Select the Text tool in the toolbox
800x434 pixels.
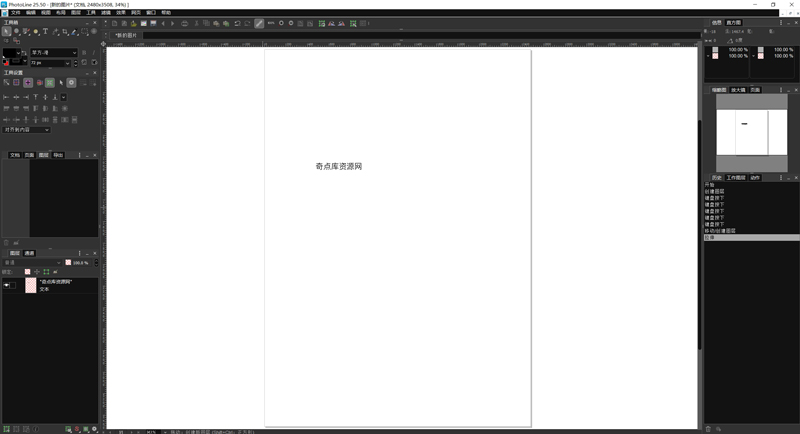pyautogui.click(x=45, y=32)
